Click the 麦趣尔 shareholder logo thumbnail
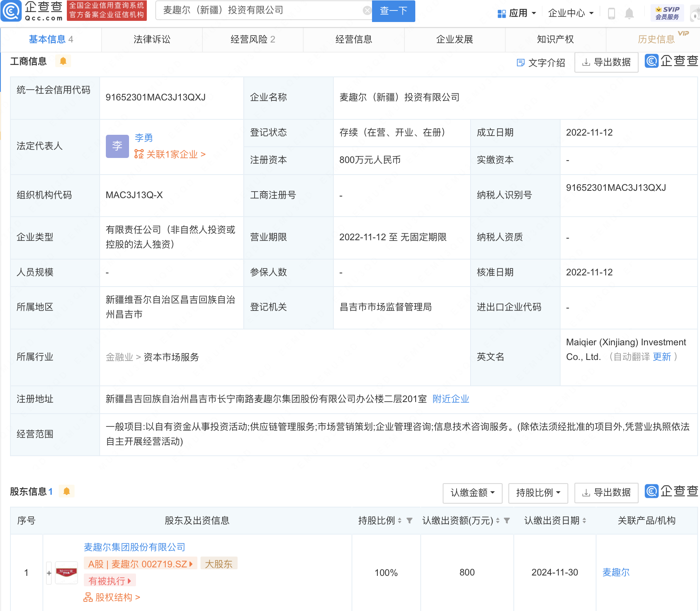This screenshot has height=611, width=700. [66, 572]
